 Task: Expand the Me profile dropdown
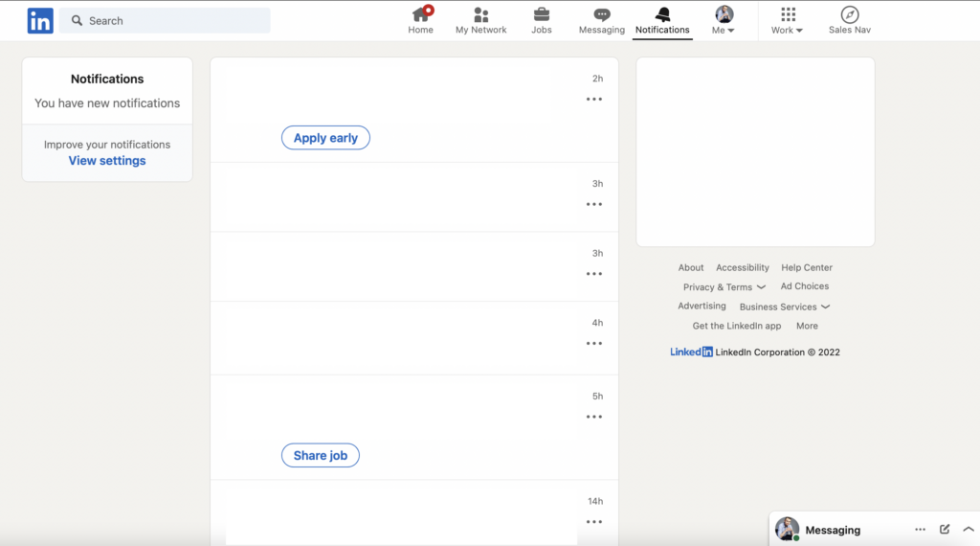coord(724,20)
